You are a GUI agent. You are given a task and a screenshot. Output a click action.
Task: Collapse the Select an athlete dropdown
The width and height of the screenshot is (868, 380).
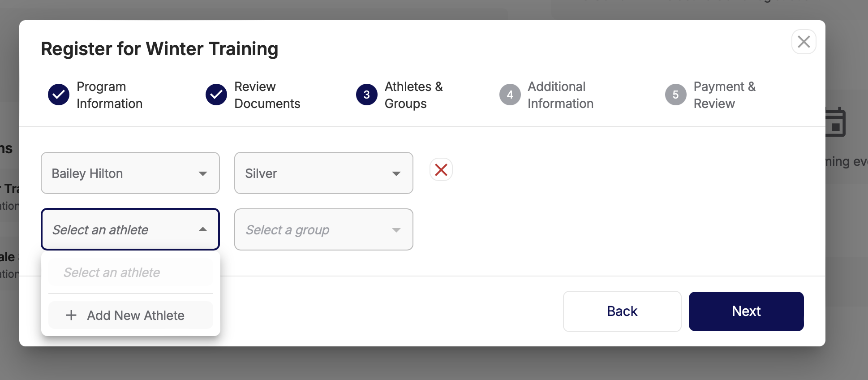130,229
